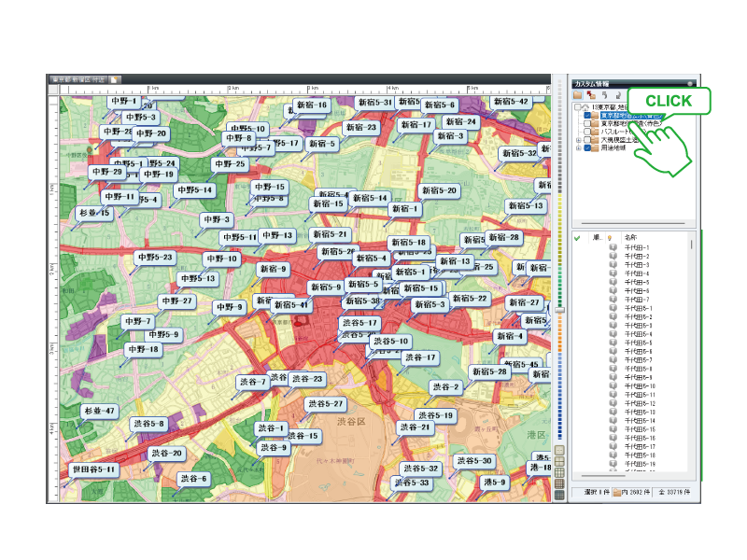Click the callout icon for 千代田5-14 row
The image size is (747, 560).
613,421
